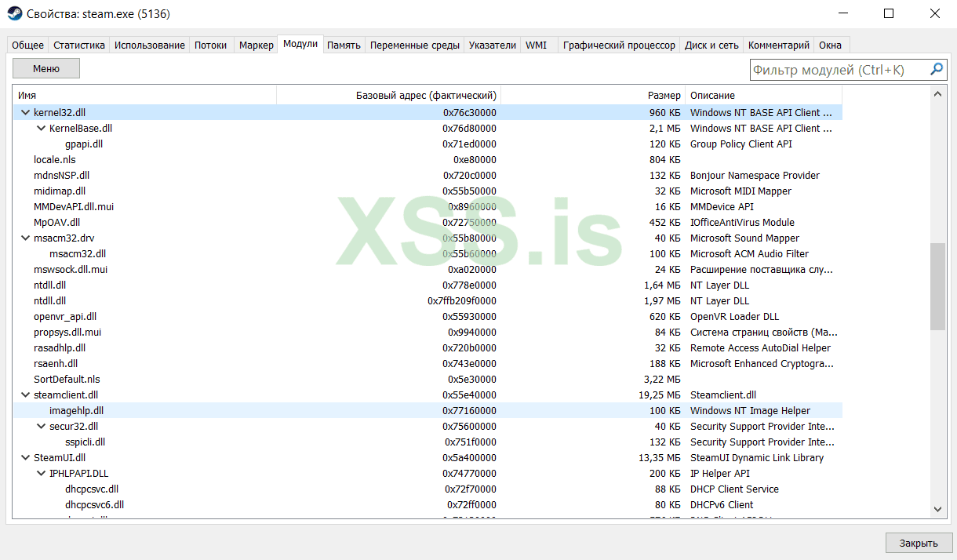Open the Комментарий tab

(779, 45)
